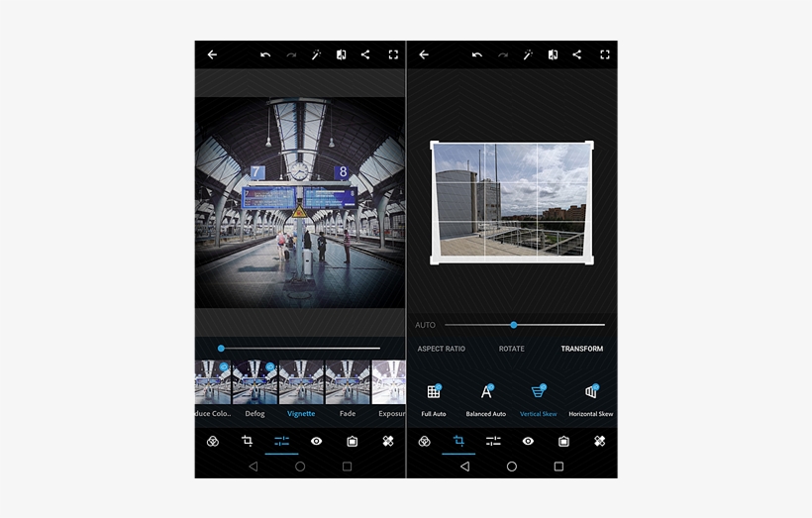
Task: Tap compare original icon in right screen
Action: (x=553, y=54)
